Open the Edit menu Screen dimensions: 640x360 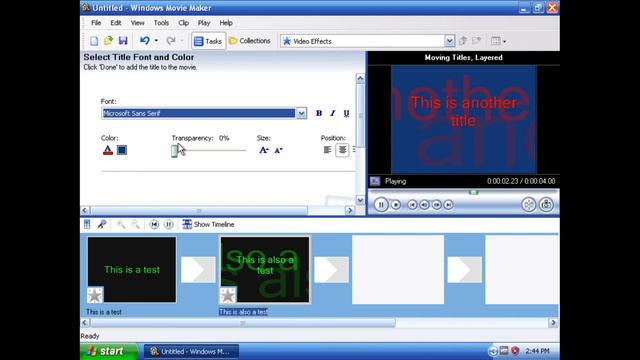(x=116, y=23)
